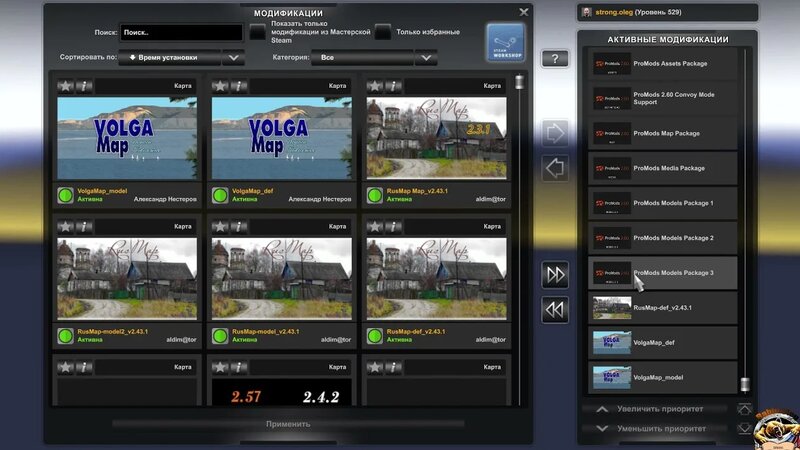Show info for RusMap-model_v2.43.1 mod
The image size is (800, 450).
click(x=239, y=227)
